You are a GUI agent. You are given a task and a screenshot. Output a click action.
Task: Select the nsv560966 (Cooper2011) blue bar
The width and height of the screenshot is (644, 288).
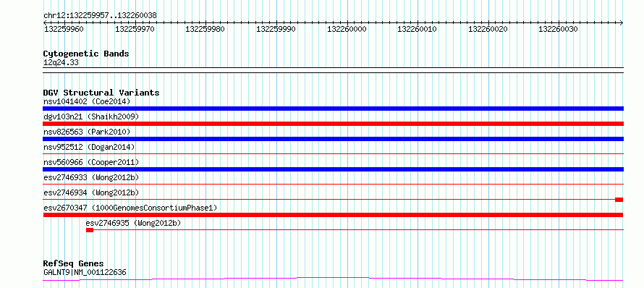tap(333, 169)
